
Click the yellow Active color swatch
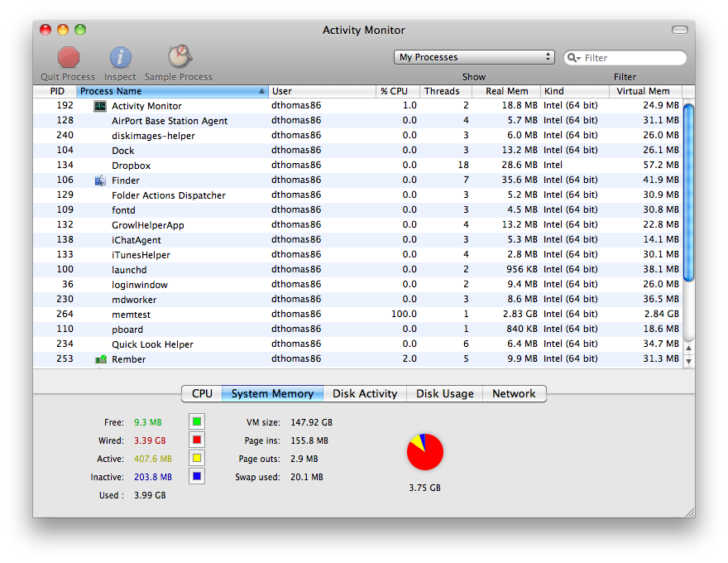pyautogui.click(x=197, y=458)
